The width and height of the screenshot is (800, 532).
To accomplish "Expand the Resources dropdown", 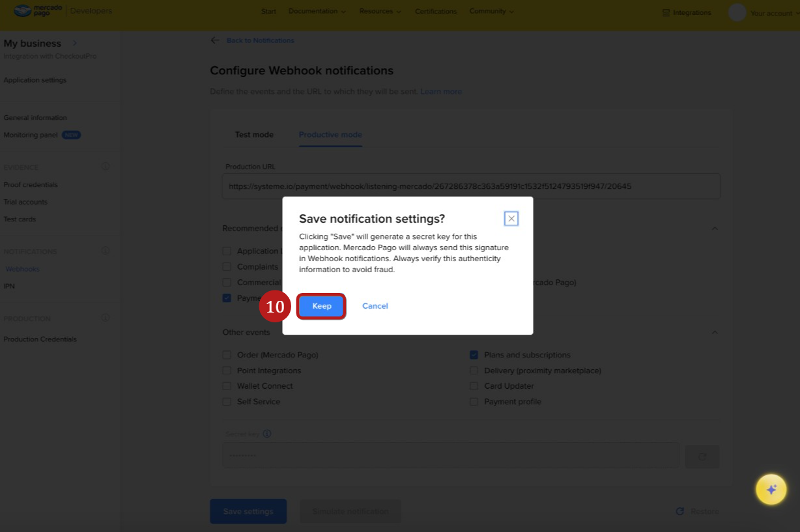I will click(380, 12).
